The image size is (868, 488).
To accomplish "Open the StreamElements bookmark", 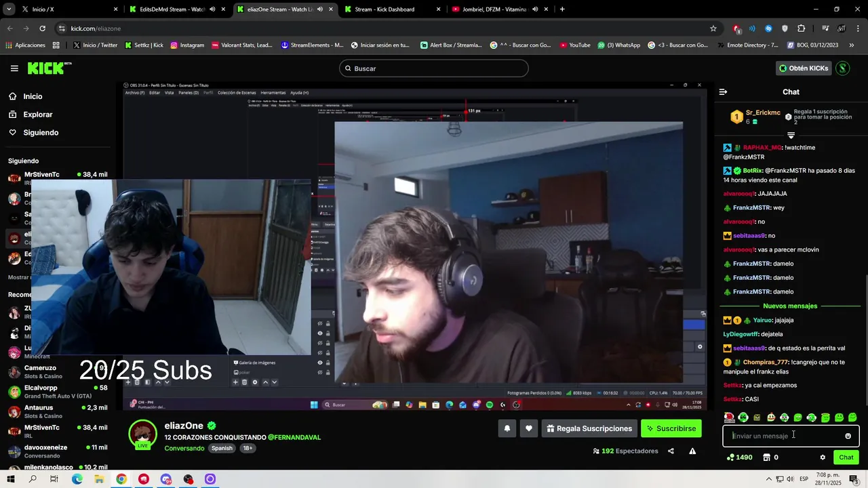I will click(312, 45).
